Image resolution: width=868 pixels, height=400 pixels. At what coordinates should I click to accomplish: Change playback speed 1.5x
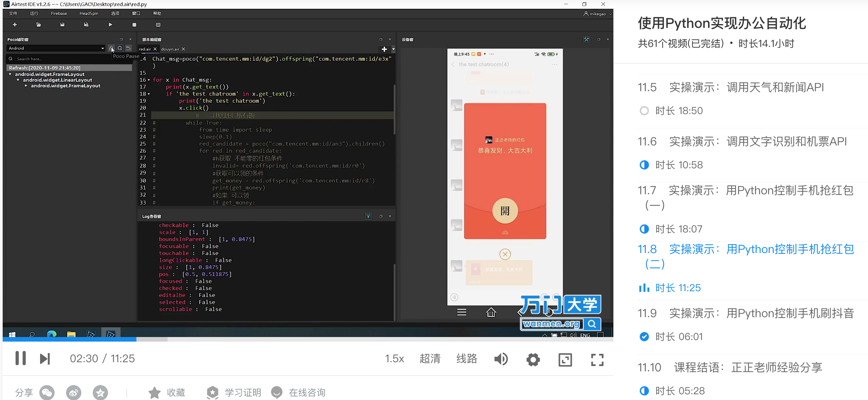[394, 359]
